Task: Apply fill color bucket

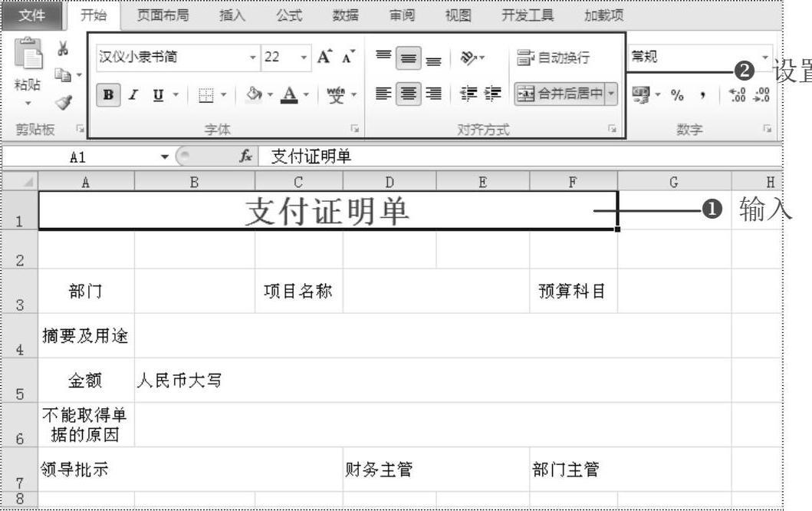Action: [254, 94]
